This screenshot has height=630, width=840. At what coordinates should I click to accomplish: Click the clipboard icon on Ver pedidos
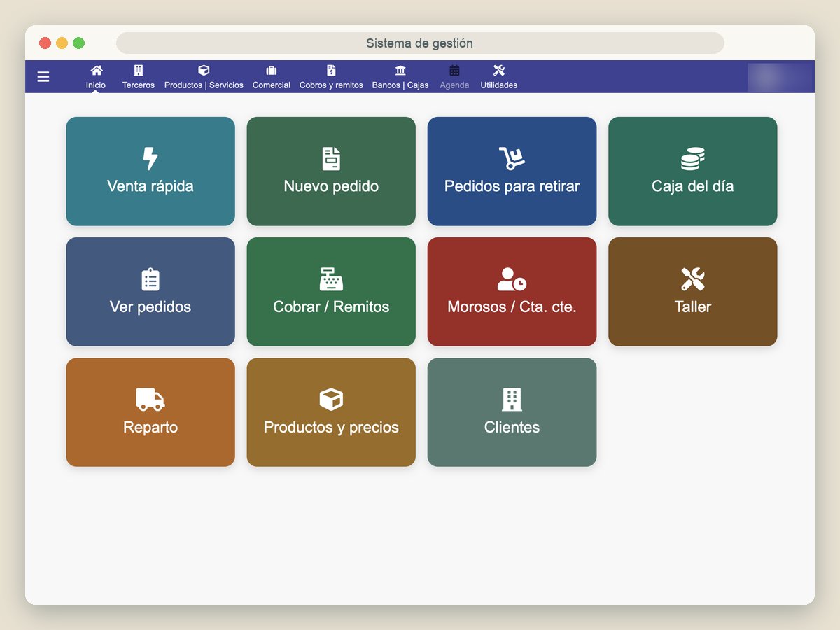[150, 279]
